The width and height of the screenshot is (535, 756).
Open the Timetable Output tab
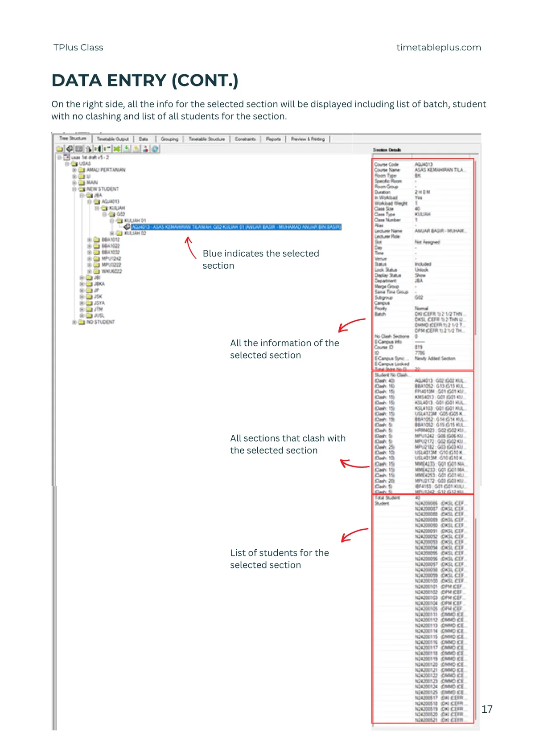(113, 139)
